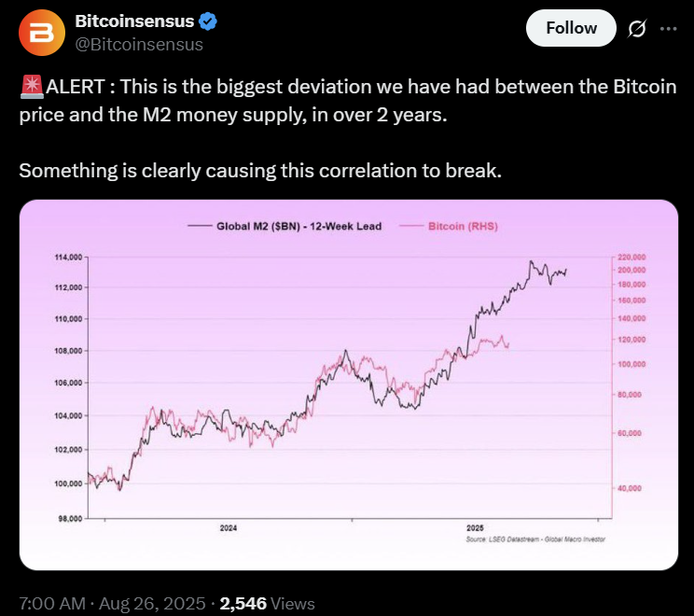Click the @Bitcoinsensus handle
Image resolution: width=694 pixels, height=616 pixels.
pos(138,44)
